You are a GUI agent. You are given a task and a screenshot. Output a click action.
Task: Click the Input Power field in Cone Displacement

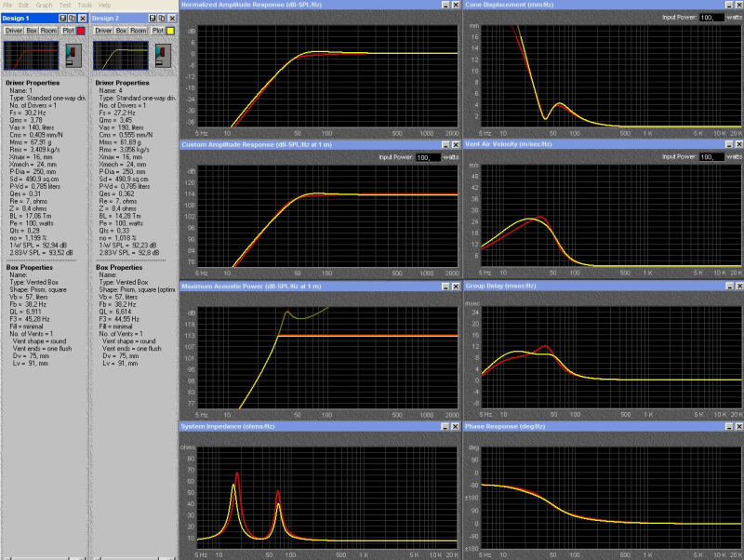[711, 17]
